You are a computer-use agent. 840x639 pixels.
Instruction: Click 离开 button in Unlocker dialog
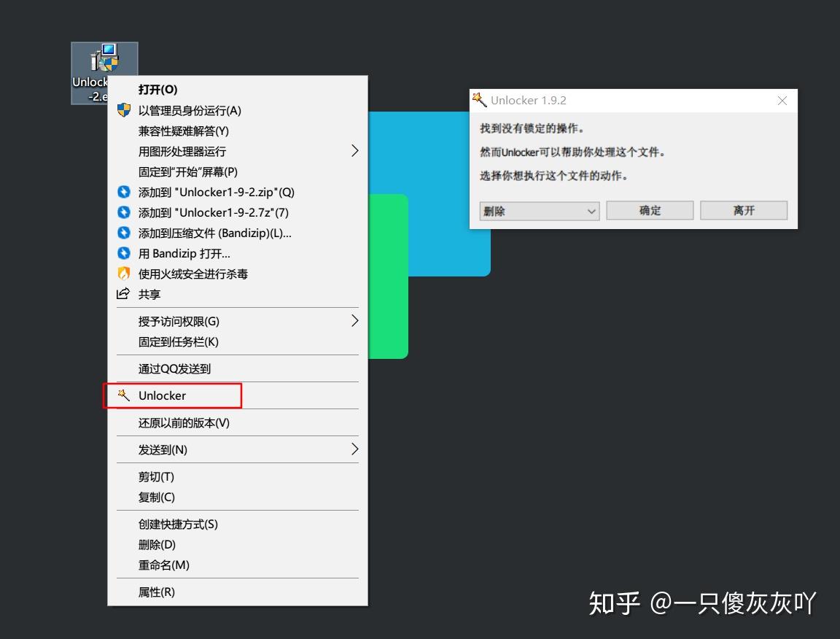744,210
